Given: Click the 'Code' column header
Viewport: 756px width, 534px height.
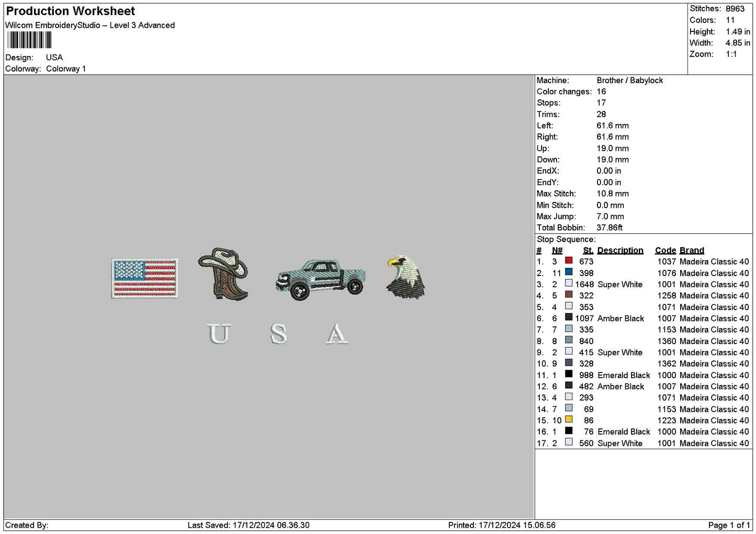Looking at the screenshot, I should (x=665, y=251).
